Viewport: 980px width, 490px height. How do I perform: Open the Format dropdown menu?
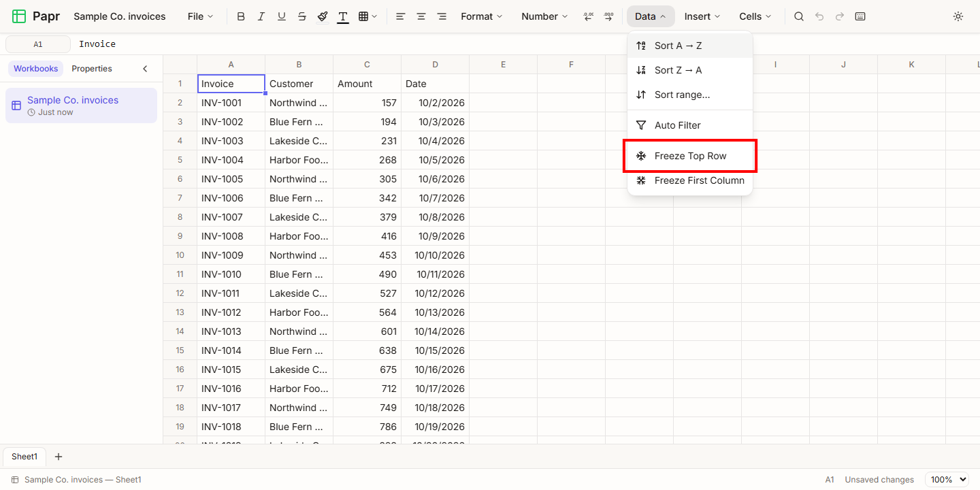[x=482, y=16]
